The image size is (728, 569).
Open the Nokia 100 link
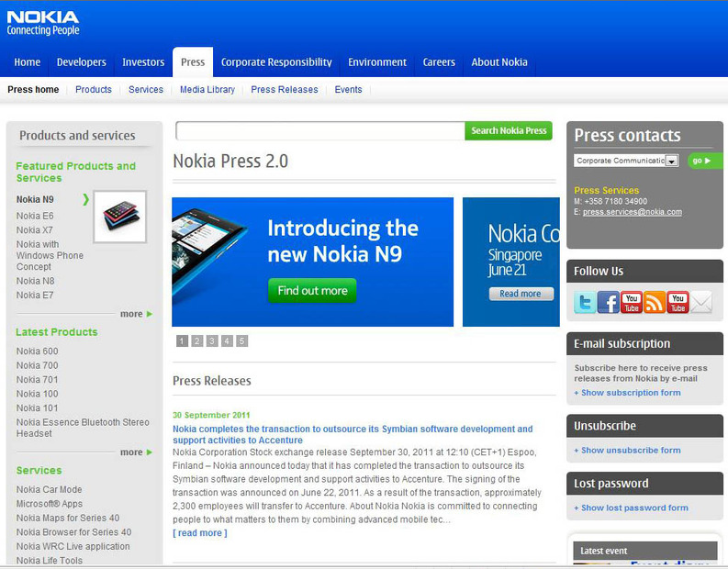pos(37,394)
